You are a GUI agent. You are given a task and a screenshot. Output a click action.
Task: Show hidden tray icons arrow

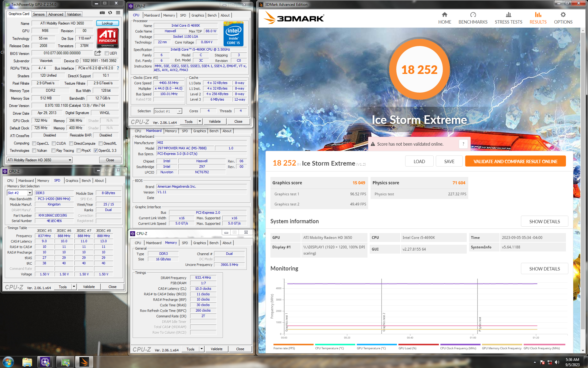[535, 362]
